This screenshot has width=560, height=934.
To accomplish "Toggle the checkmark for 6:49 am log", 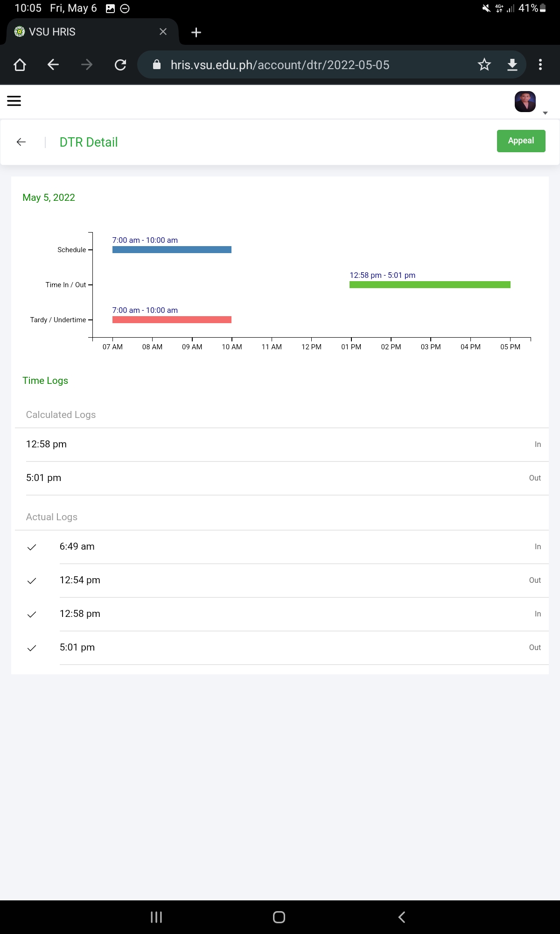I will (32, 547).
